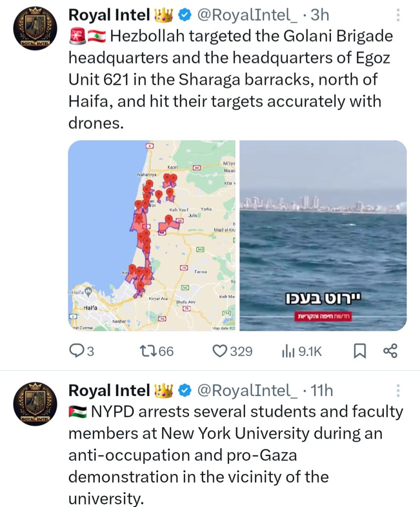Viewport: 420px width, 507px height.
Task: Open the 3h timestamp of first tweet
Action: (x=320, y=16)
